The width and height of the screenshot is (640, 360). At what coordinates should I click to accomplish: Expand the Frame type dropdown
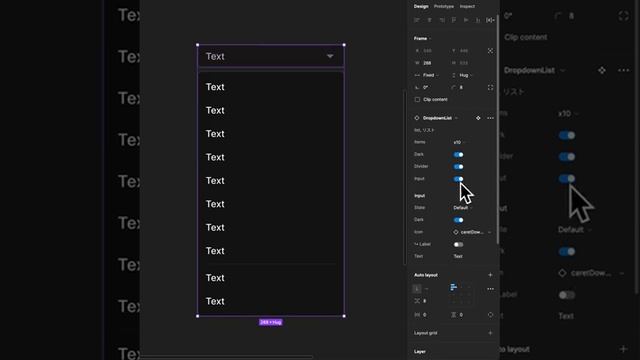(x=422, y=38)
